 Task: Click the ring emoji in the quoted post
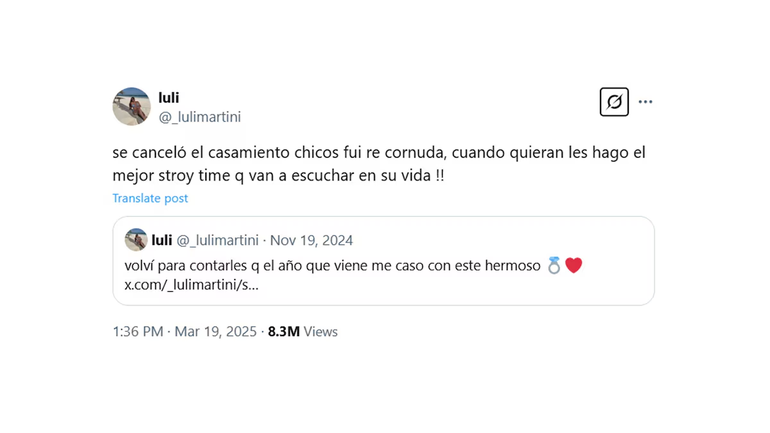[x=555, y=266]
